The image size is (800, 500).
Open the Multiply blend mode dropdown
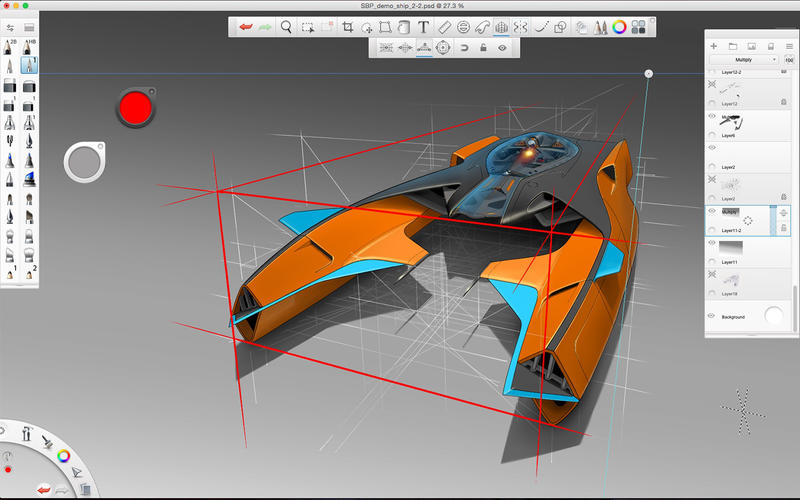744,60
